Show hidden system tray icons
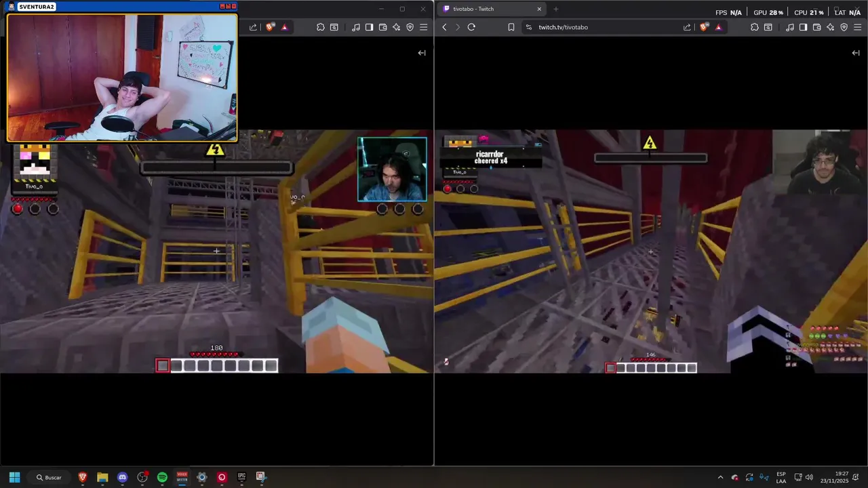The height and width of the screenshot is (488, 868). tap(720, 477)
